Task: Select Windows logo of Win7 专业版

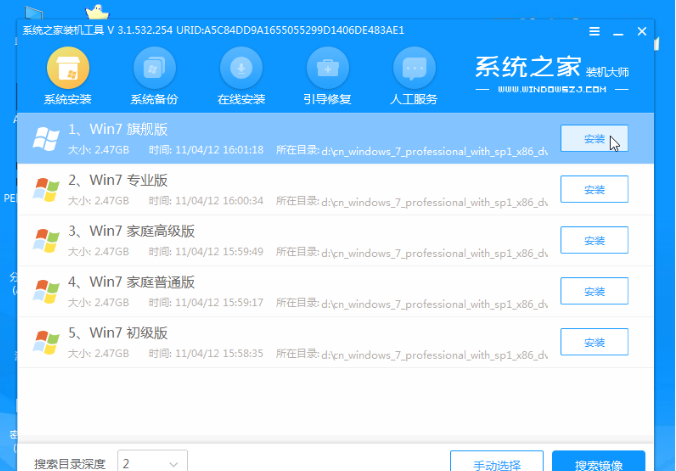Action: click(x=46, y=190)
